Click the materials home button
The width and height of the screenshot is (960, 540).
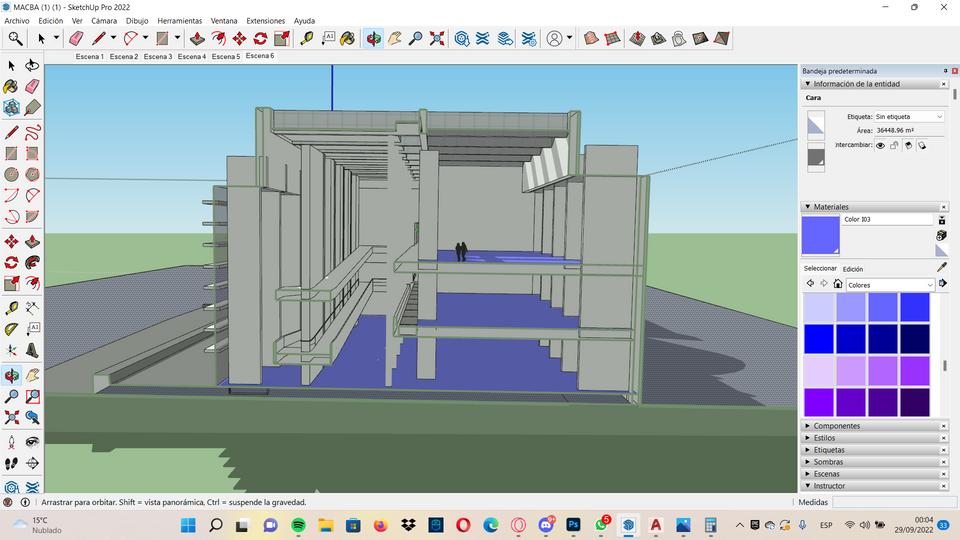click(837, 284)
